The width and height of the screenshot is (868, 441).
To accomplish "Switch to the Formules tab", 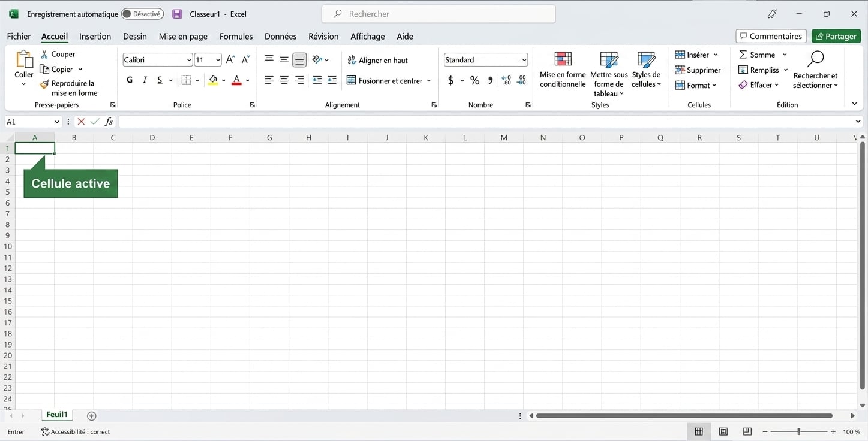I will (x=236, y=37).
